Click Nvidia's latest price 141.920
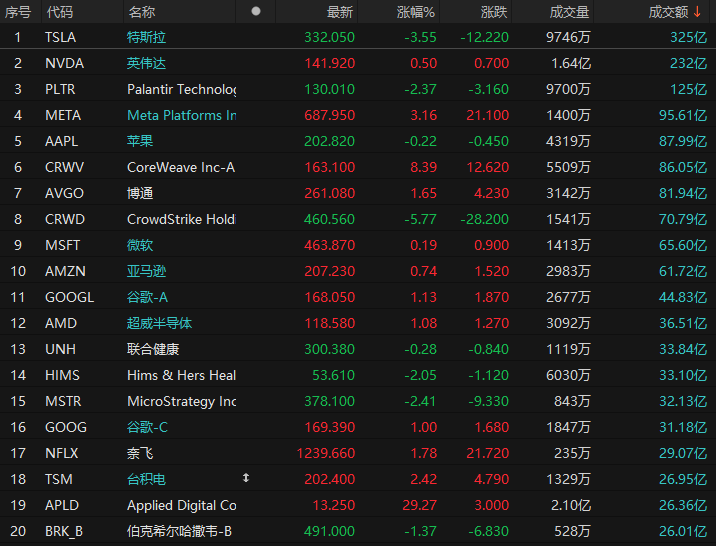The width and height of the screenshot is (716, 546). [329, 63]
